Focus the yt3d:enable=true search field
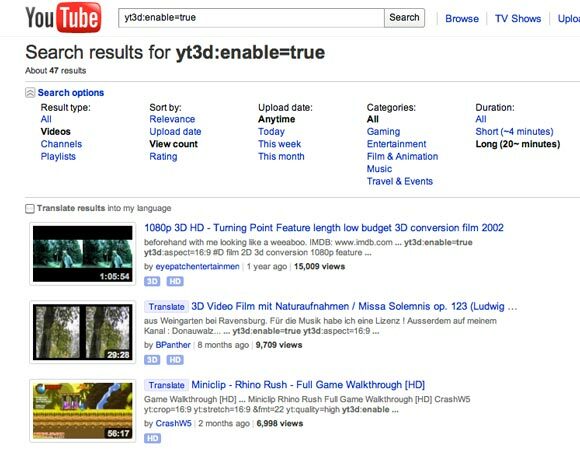The width and height of the screenshot is (580, 457). pos(251,18)
